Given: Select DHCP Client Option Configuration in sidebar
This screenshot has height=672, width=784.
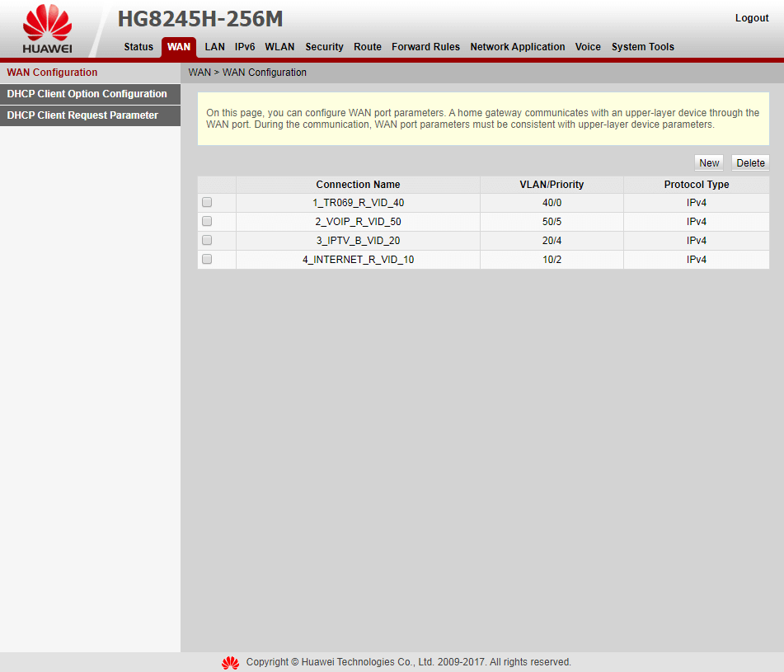Looking at the screenshot, I should tap(86, 94).
